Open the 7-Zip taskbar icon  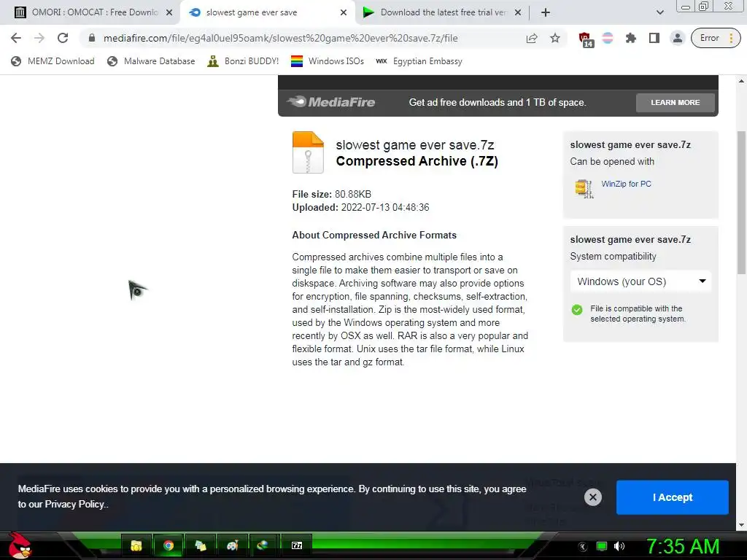point(296,545)
